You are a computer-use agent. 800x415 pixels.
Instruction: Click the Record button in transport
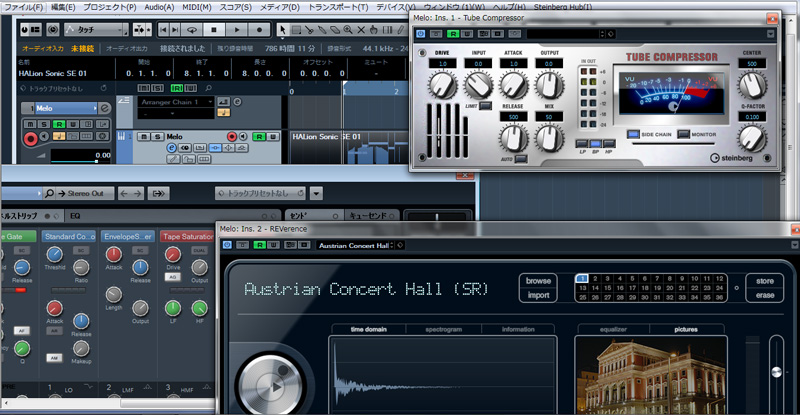[x=259, y=30]
